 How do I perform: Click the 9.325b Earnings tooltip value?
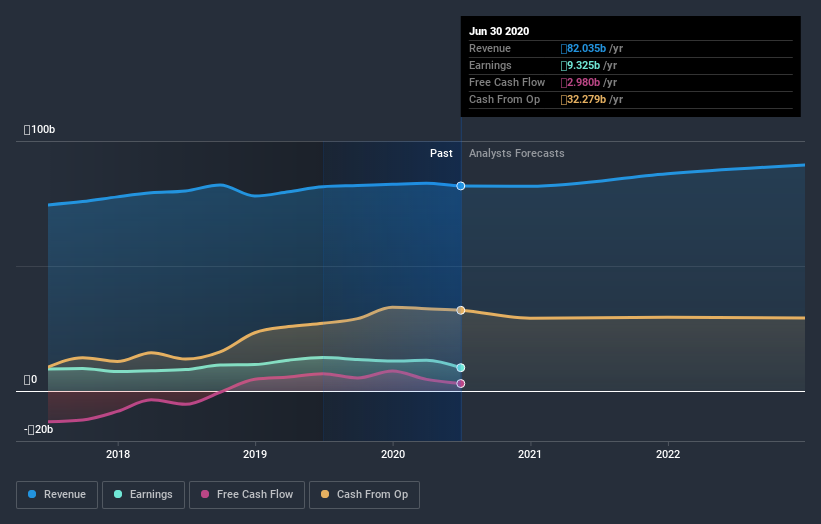[x=580, y=65]
